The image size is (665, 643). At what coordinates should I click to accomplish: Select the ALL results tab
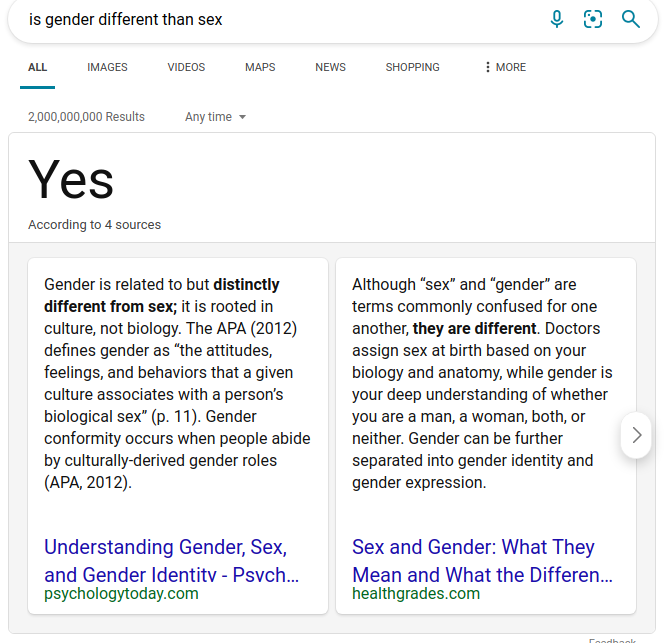point(37,67)
